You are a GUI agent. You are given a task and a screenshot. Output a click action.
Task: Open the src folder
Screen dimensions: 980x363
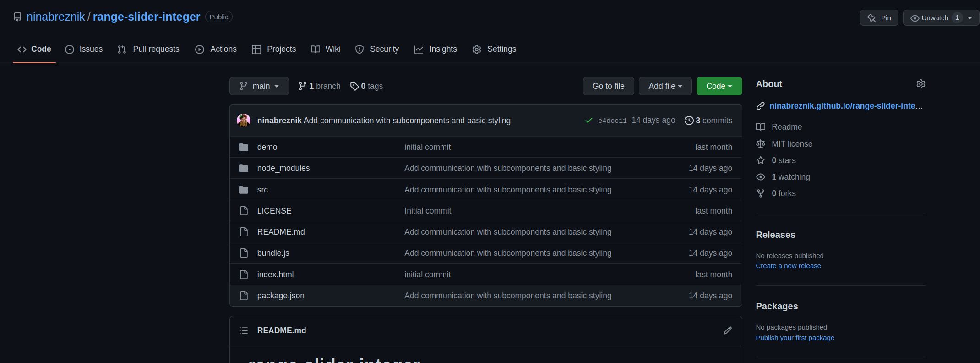tap(262, 190)
